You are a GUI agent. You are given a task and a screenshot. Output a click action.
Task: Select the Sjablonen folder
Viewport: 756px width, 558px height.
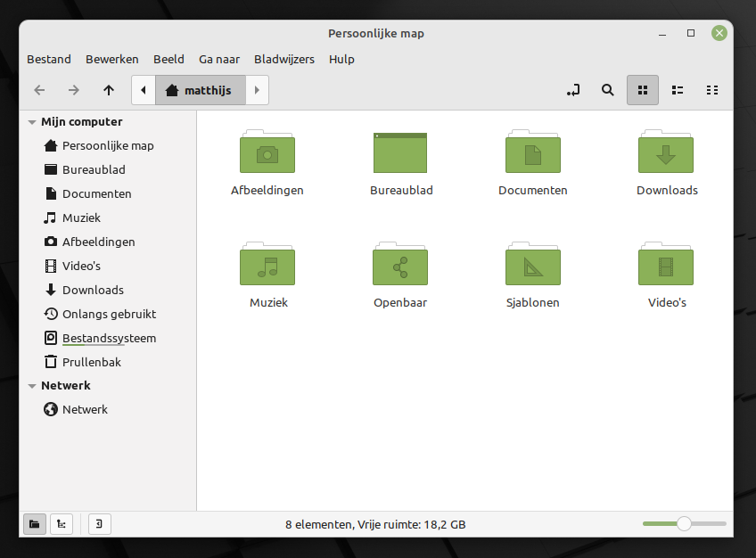(532, 266)
